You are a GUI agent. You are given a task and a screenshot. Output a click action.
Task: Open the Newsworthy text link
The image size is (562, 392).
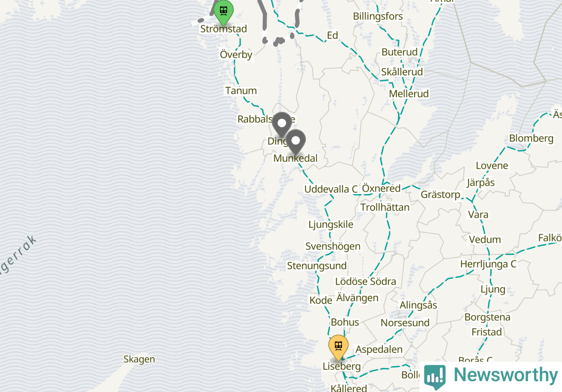coord(505,375)
